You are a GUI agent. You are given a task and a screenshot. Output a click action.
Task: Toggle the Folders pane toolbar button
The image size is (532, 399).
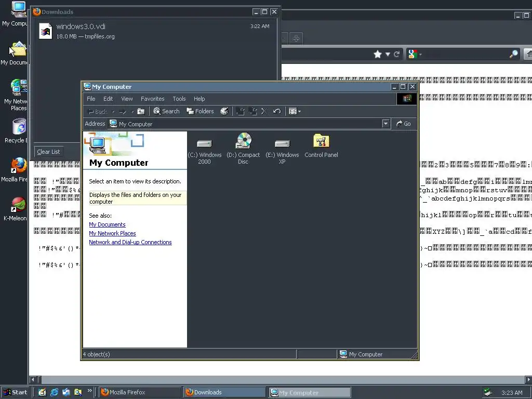[200, 111]
